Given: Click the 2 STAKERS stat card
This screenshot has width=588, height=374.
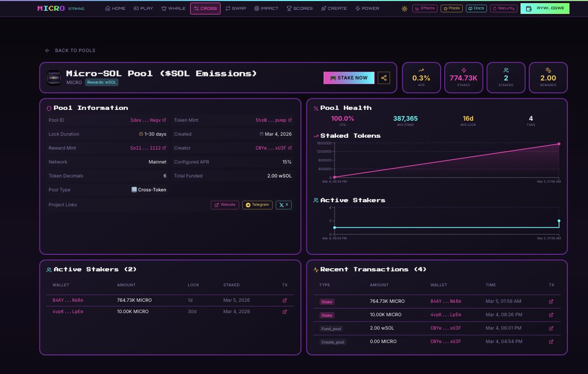Looking at the screenshot, I should click(506, 78).
